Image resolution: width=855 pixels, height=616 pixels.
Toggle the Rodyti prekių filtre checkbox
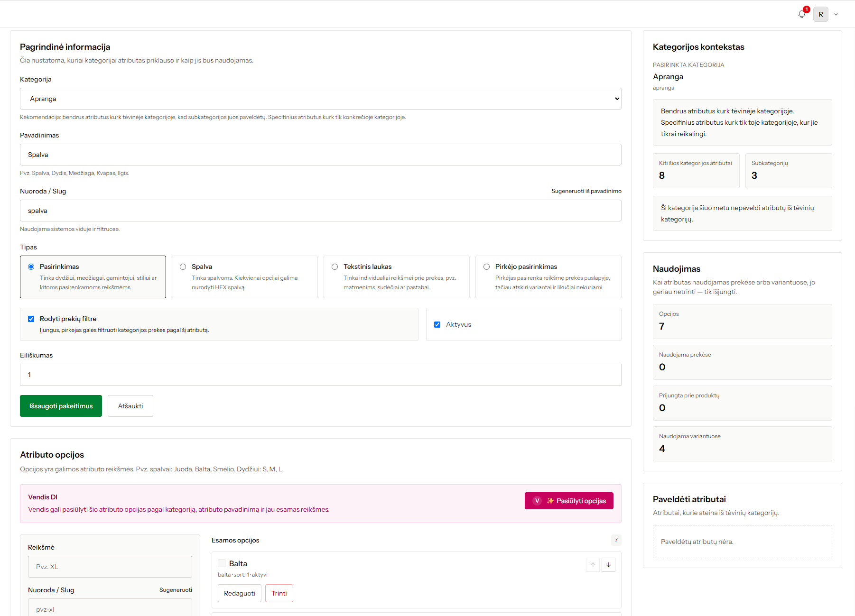click(31, 319)
